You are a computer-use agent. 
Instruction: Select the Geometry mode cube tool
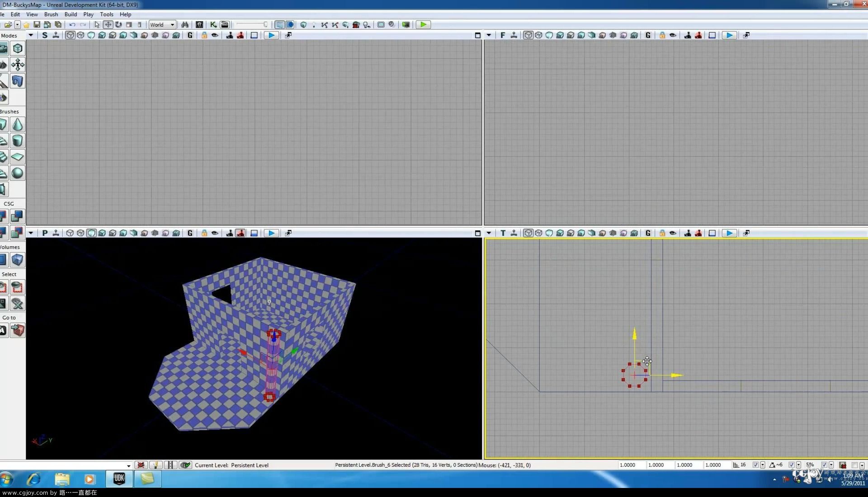pos(18,49)
